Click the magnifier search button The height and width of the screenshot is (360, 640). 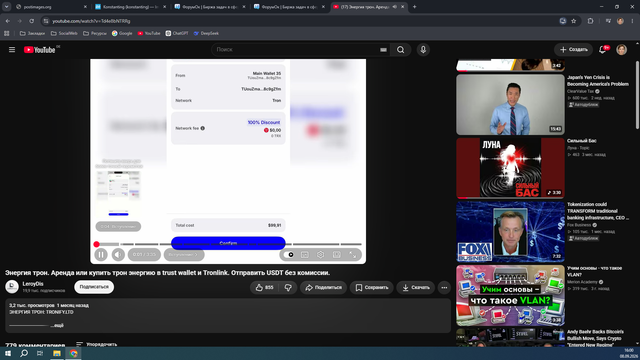point(400,50)
